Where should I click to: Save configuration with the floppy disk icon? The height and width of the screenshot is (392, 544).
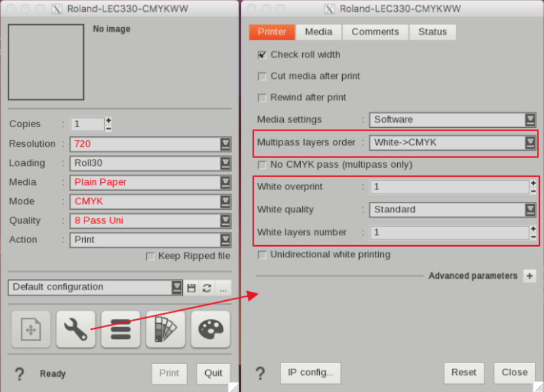(191, 288)
